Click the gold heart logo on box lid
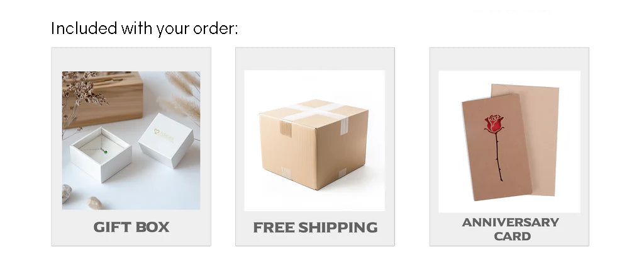 (x=157, y=132)
